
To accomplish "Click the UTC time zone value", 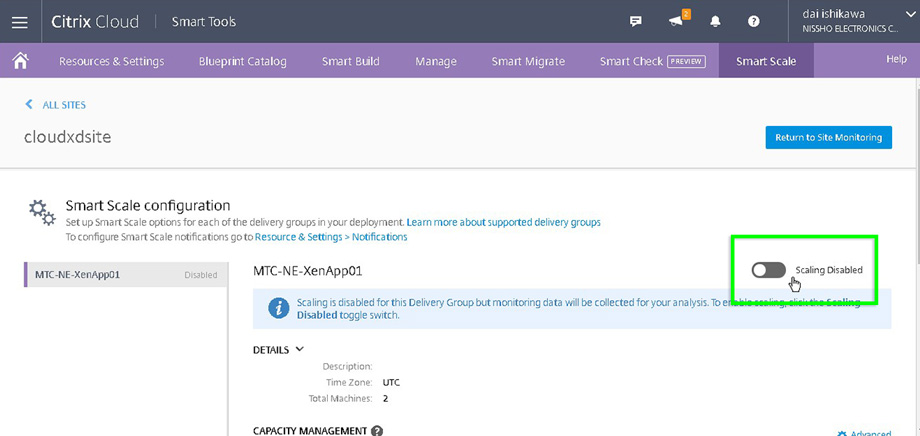I will tap(391, 383).
